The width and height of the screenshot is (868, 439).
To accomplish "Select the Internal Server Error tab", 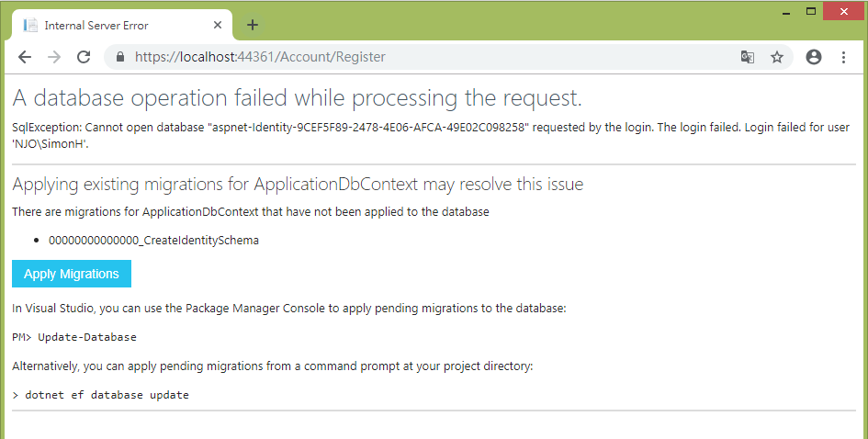I will click(x=110, y=25).
